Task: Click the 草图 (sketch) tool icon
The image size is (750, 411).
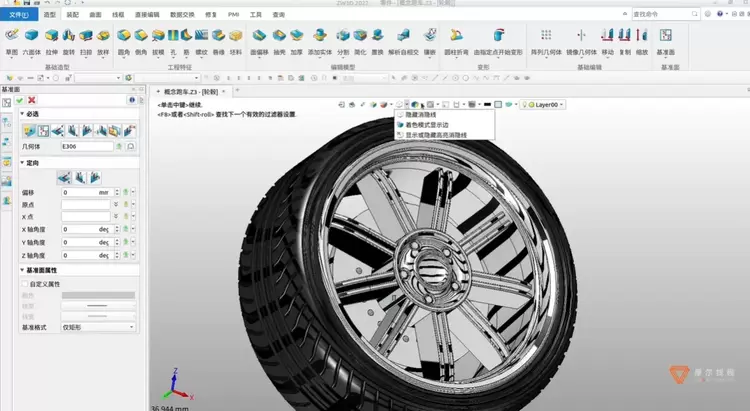Action: tap(11, 38)
